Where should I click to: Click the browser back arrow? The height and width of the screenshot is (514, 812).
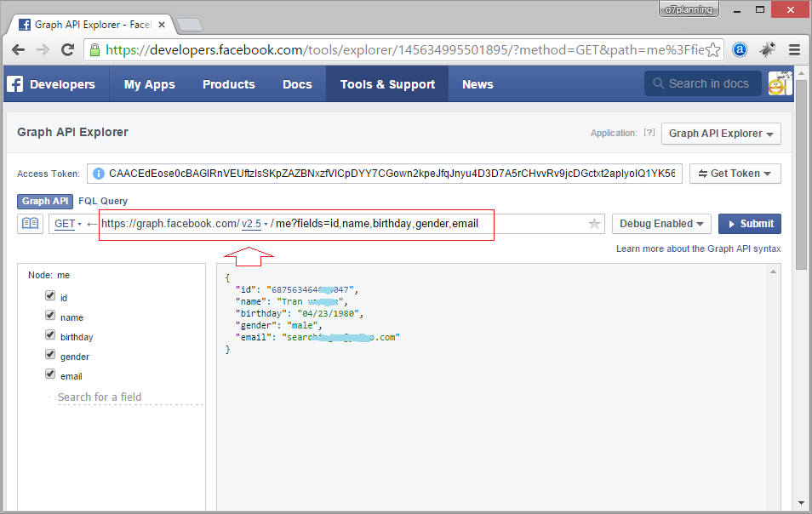pyautogui.click(x=18, y=49)
